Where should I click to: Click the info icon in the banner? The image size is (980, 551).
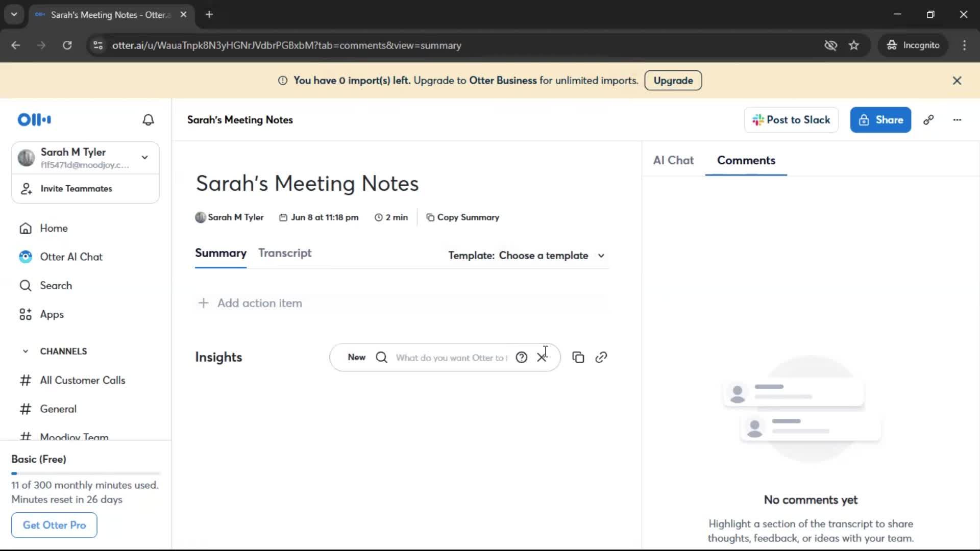282,81
